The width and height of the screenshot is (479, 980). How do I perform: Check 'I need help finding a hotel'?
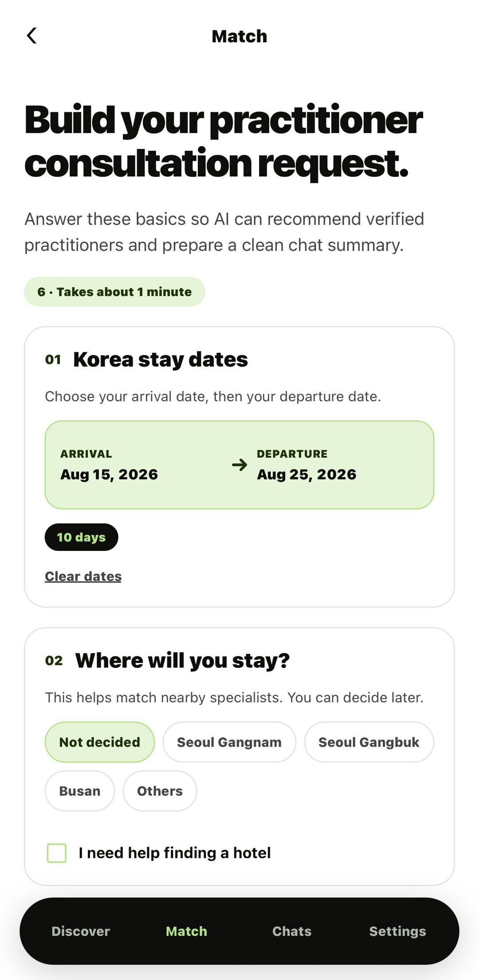click(x=57, y=853)
